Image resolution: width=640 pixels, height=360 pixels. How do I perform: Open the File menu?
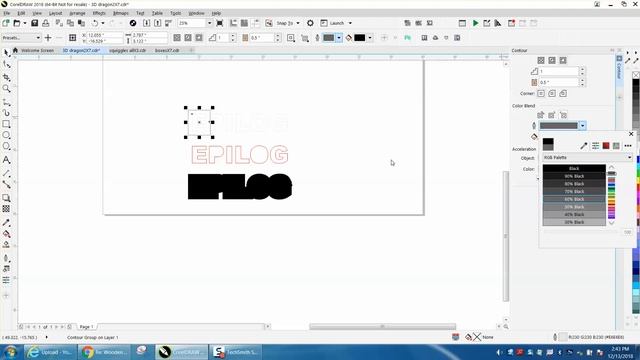(7, 13)
